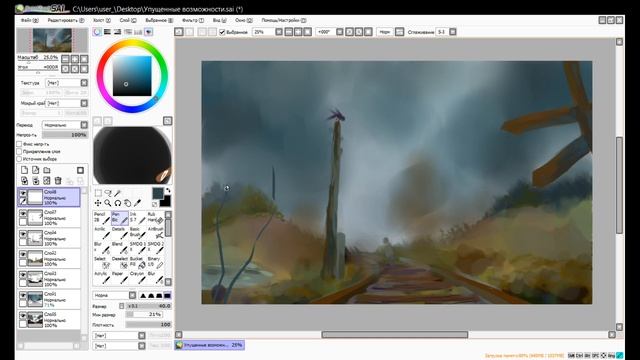Click the navigator preview thumbnail
Screen dimensions: 640x360
[x=52, y=40]
